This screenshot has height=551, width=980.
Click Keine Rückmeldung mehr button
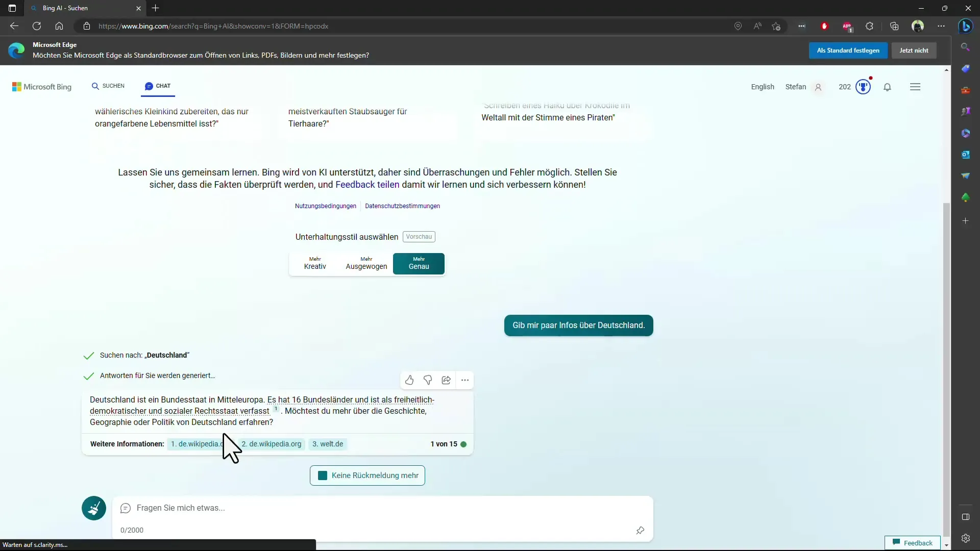367,475
